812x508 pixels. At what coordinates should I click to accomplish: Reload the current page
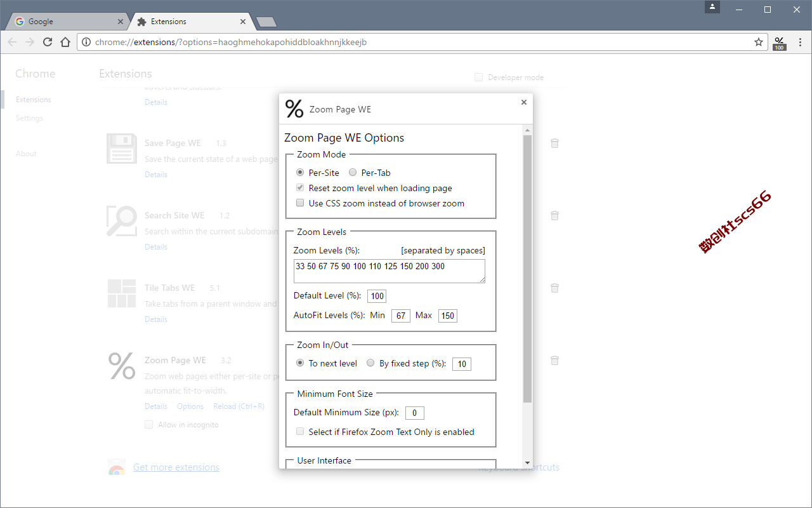click(x=48, y=43)
